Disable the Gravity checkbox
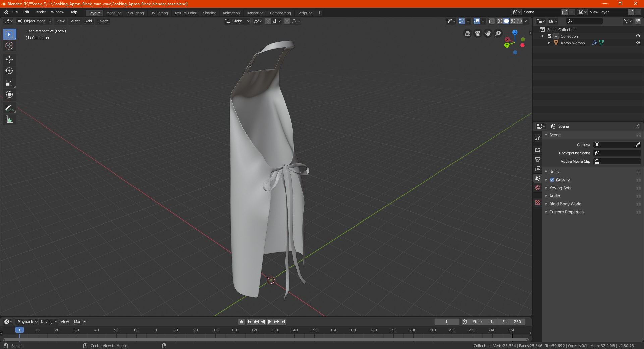The height and width of the screenshot is (349, 644). coord(552,180)
